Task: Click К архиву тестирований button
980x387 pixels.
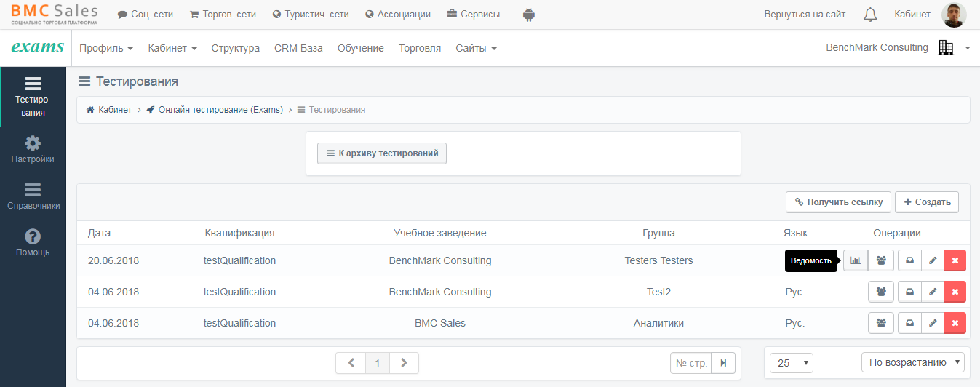Action: 382,153
